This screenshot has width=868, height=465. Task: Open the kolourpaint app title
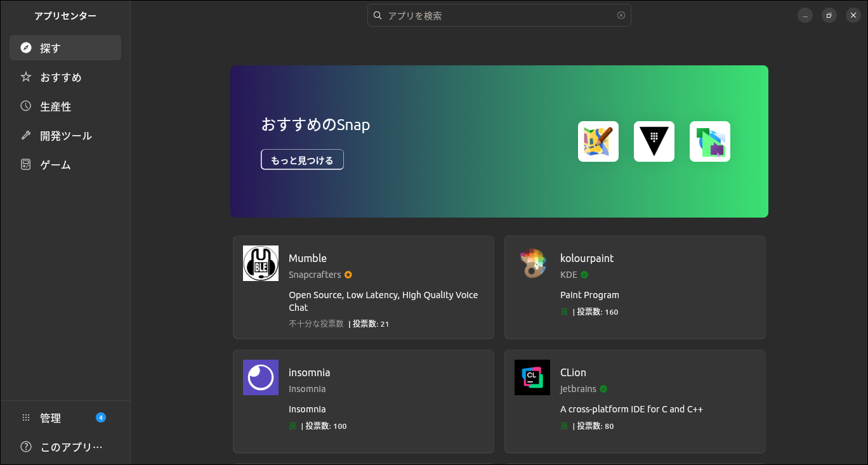pyautogui.click(x=587, y=258)
